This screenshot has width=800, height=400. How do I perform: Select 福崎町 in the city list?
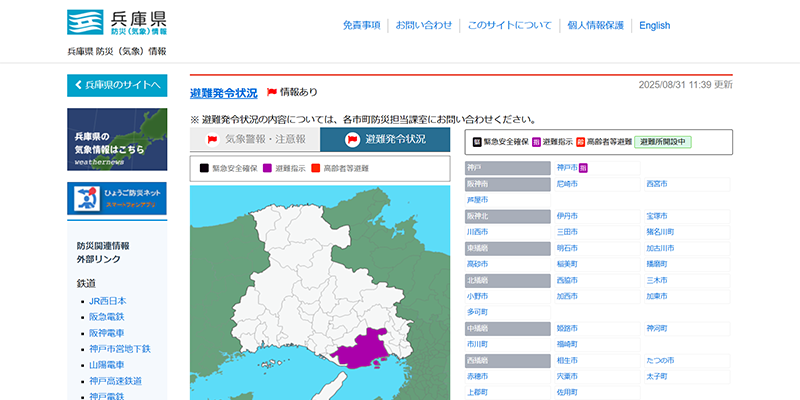click(567, 344)
